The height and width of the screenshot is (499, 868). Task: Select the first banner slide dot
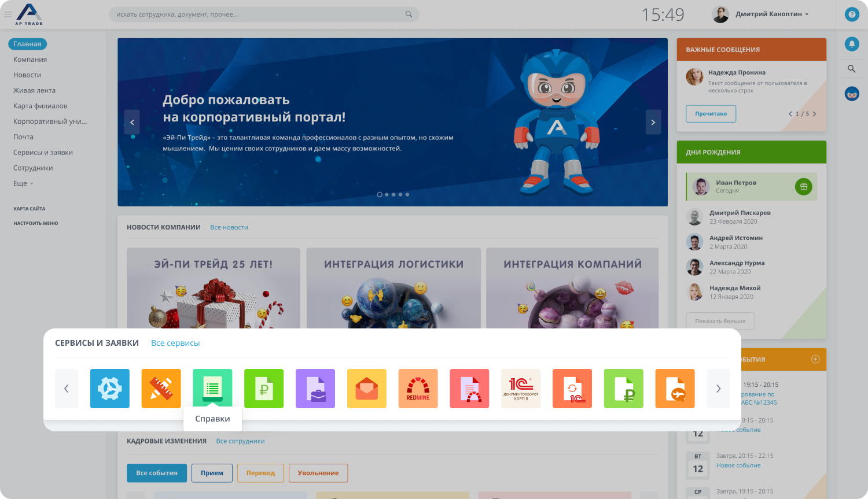point(380,195)
